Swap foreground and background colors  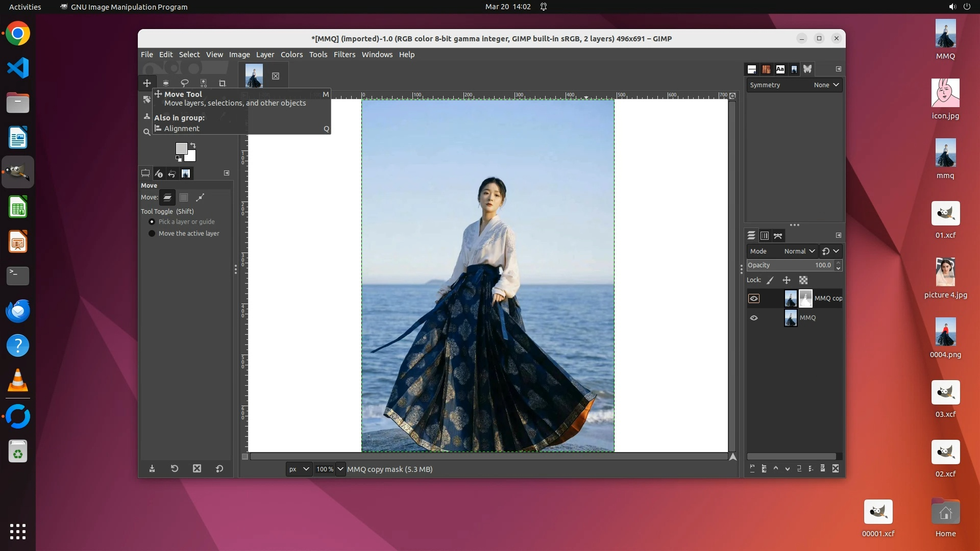tap(193, 145)
